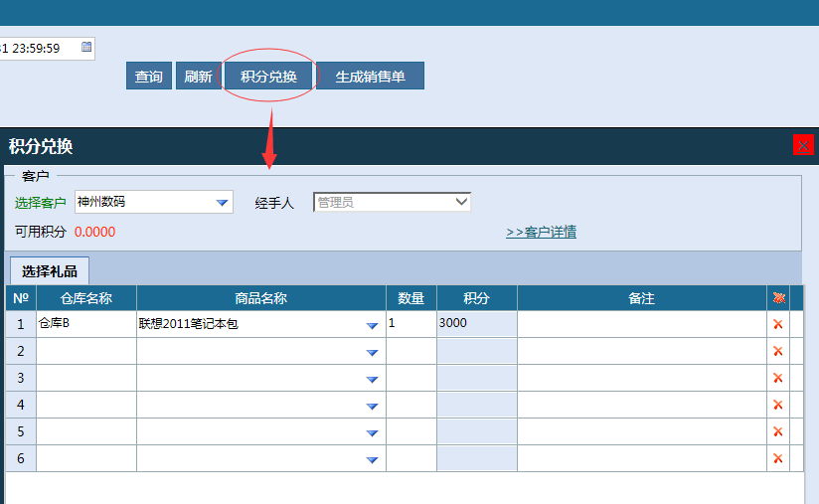Viewport: 819px width, 504px height.
Task: Select row number 4
Action: (x=21, y=405)
